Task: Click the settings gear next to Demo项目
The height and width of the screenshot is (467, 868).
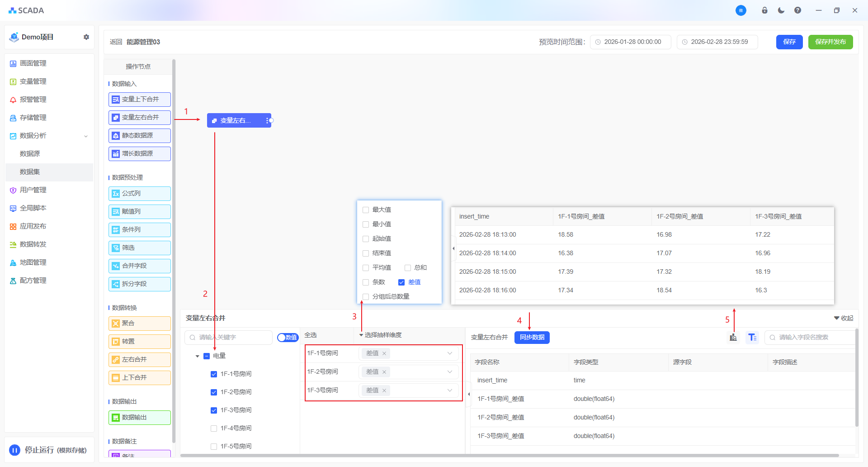Action: 86,37
